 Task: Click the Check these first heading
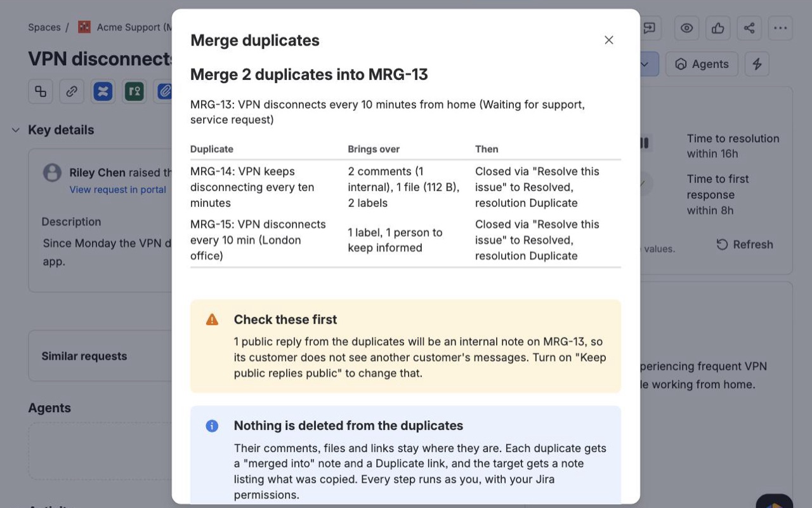(x=285, y=319)
